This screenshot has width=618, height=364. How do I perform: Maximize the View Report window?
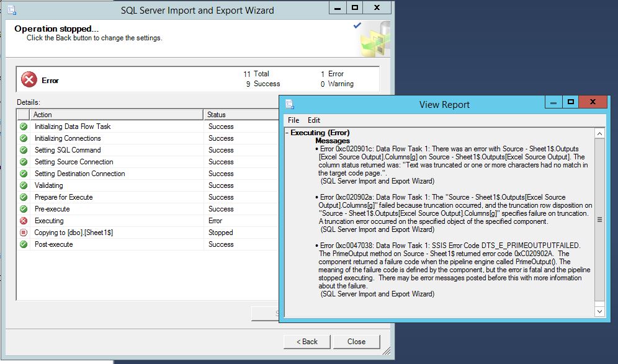[x=570, y=102]
